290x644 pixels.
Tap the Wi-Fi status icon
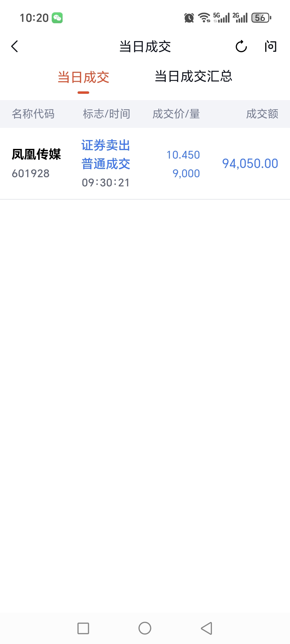(204, 18)
